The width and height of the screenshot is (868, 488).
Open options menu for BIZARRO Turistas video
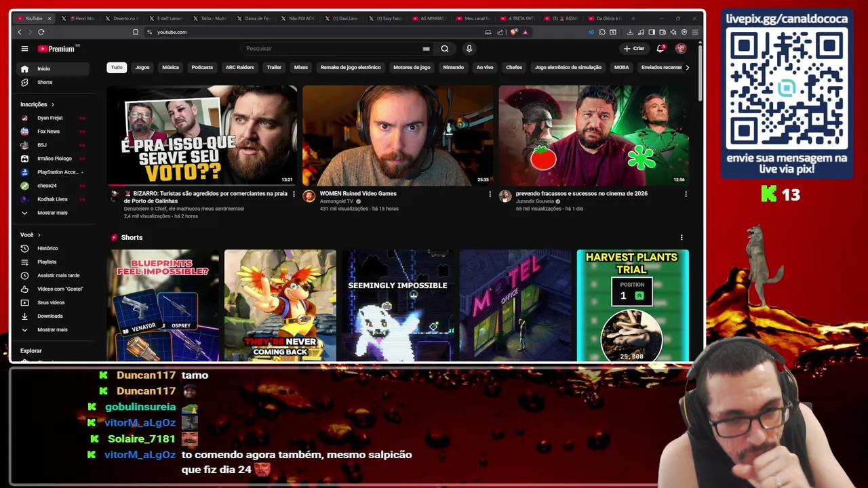point(294,195)
